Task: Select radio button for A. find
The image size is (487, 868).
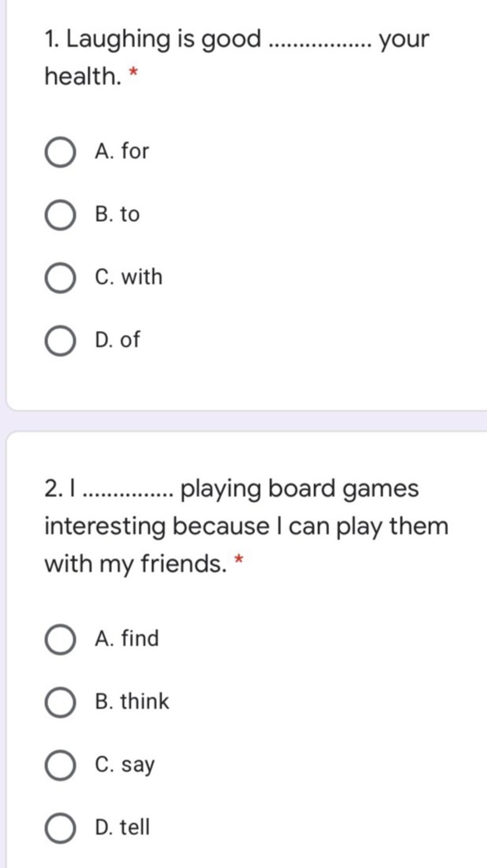Action: 60,639
